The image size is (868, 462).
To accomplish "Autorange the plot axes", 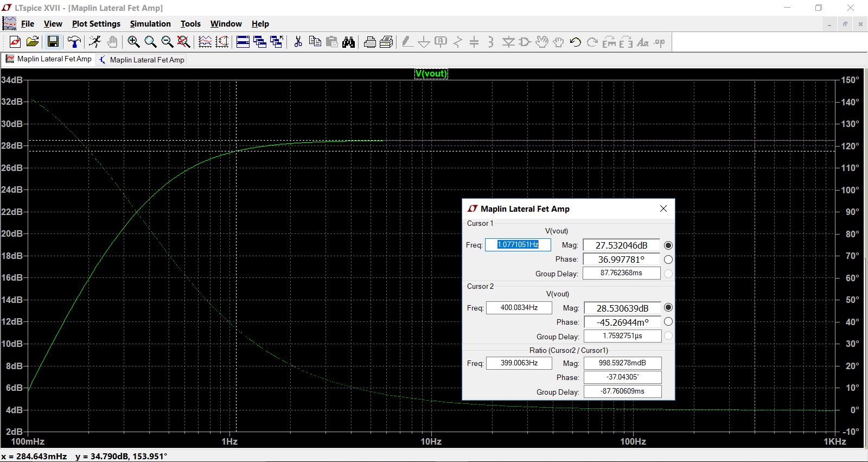I will pyautogui.click(x=222, y=42).
